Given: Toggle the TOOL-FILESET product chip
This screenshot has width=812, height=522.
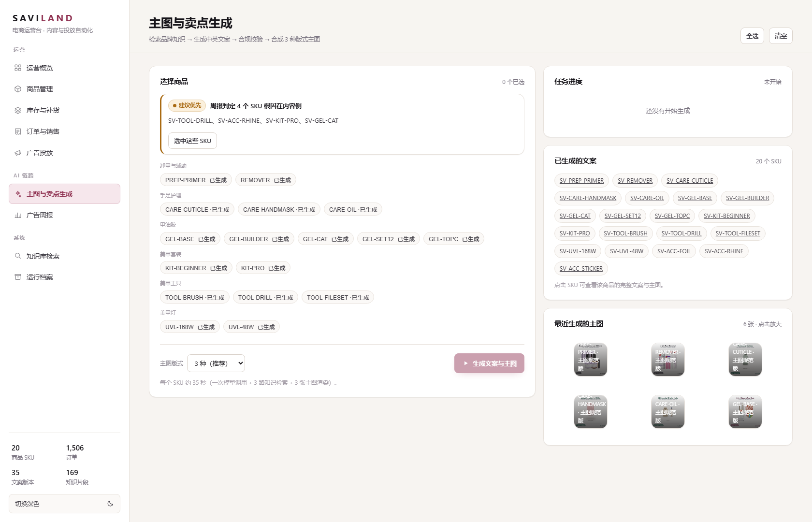Looking at the screenshot, I should (x=338, y=298).
